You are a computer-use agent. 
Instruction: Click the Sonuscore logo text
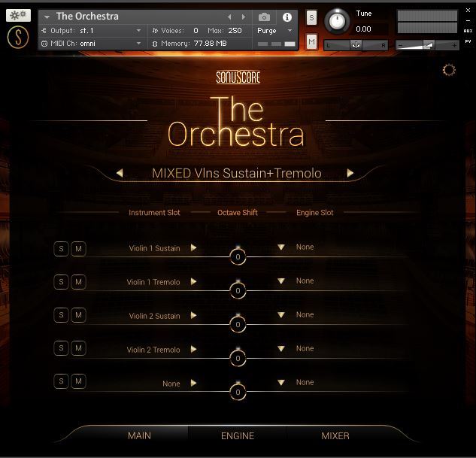[238, 77]
